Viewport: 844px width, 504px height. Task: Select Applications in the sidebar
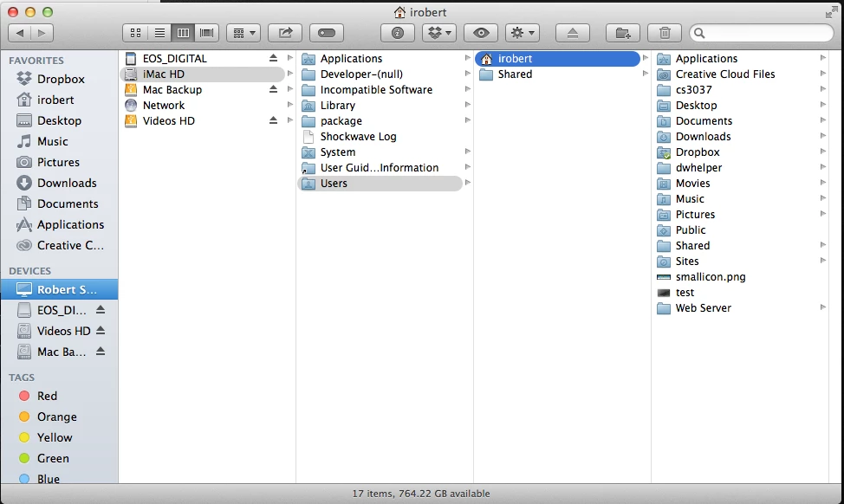(61, 225)
